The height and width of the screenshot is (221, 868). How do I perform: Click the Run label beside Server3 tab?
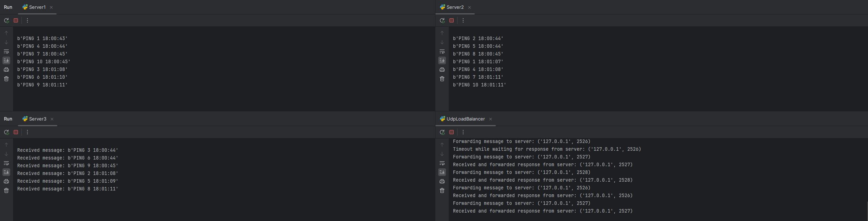click(x=8, y=119)
